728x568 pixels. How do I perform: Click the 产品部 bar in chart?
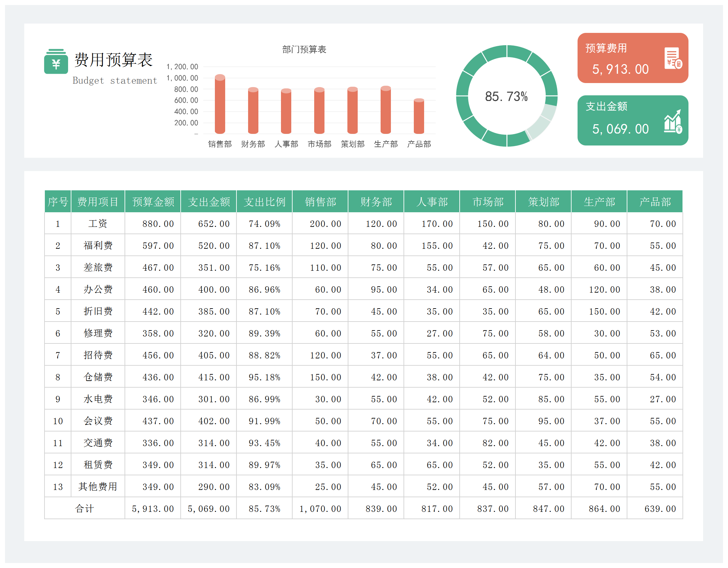click(419, 117)
